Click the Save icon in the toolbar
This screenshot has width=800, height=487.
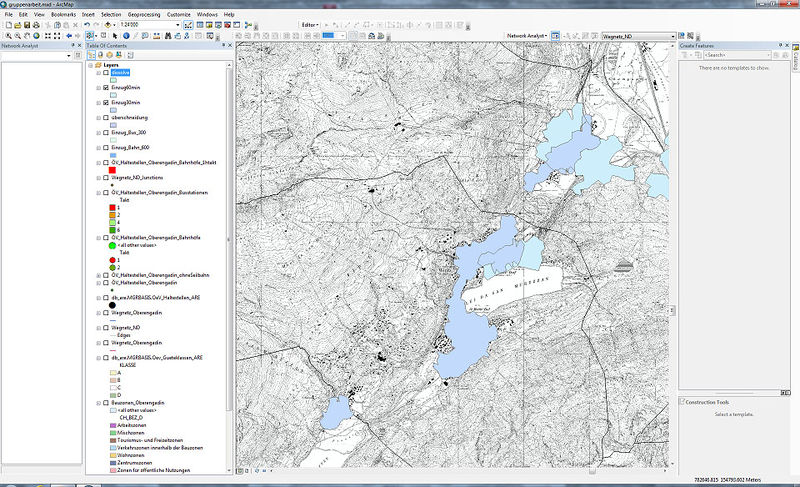[27, 25]
